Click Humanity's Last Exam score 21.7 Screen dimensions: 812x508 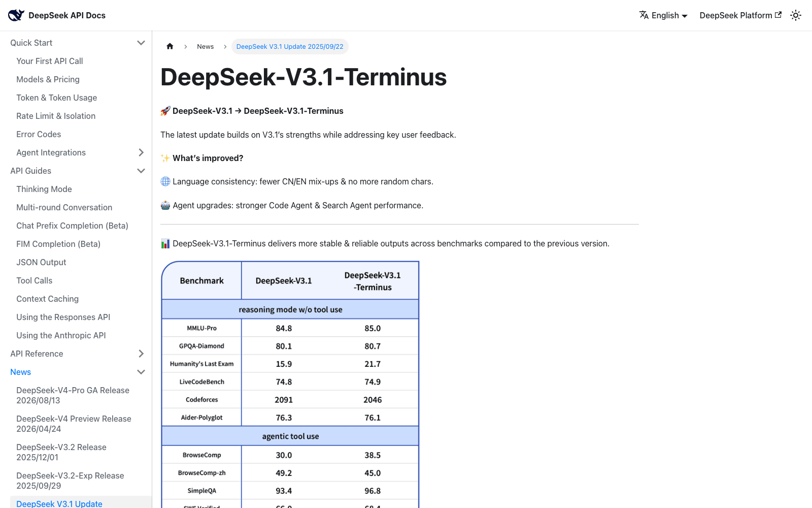pos(373,364)
